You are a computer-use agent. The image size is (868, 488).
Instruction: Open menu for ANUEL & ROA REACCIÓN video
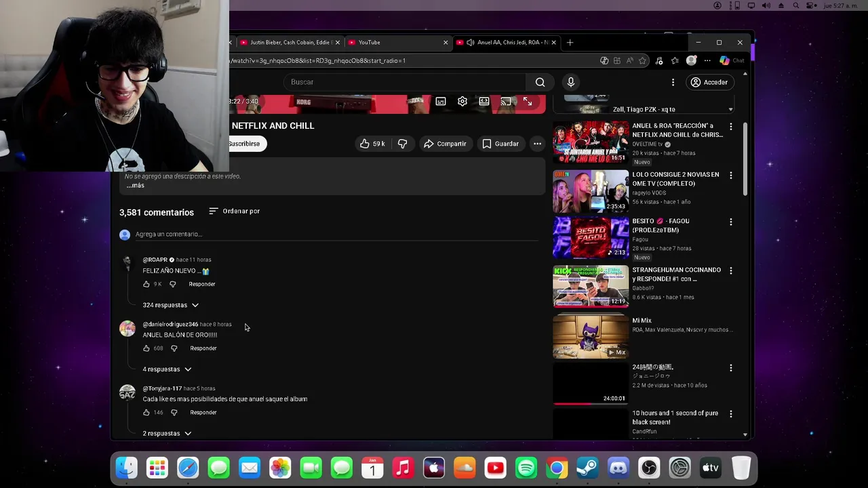tap(730, 127)
